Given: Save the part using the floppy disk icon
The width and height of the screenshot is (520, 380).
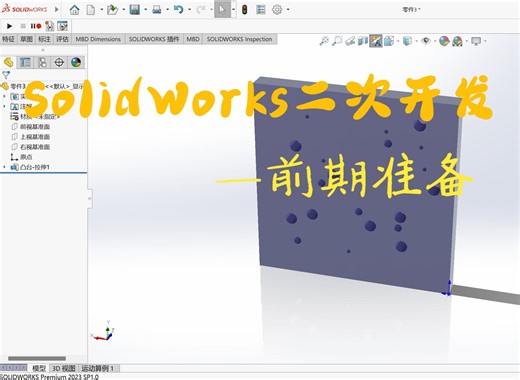Looking at the screenshot, I should [x=134, y=10].
